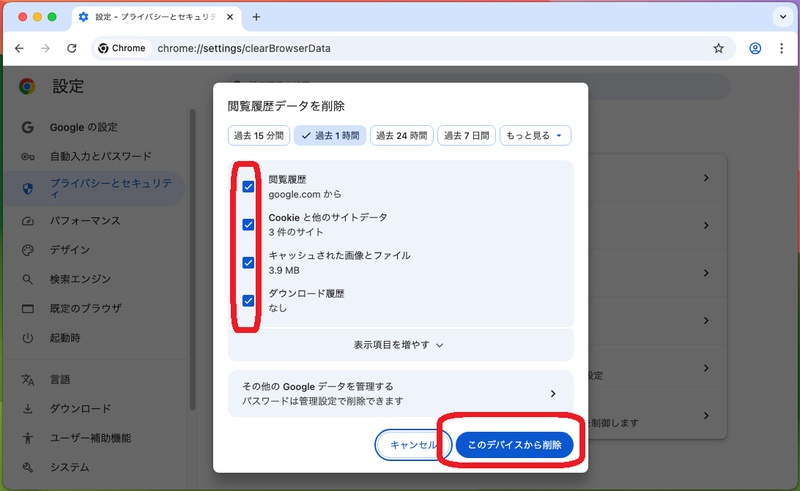This screenshot has height=491, width=800.
Task: Uncheck the ダウンロード履歴 checkbox
Action: click(248, 301)
